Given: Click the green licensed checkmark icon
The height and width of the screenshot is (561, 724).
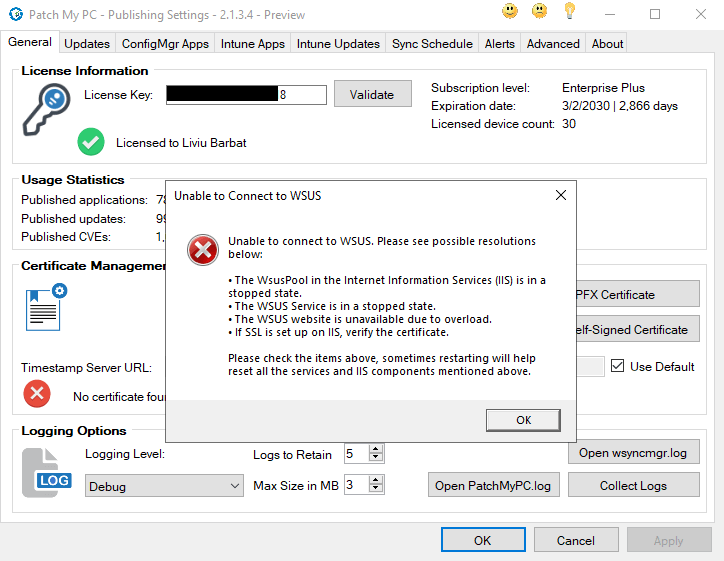Looking at the screenshot, I should (91, 142).
